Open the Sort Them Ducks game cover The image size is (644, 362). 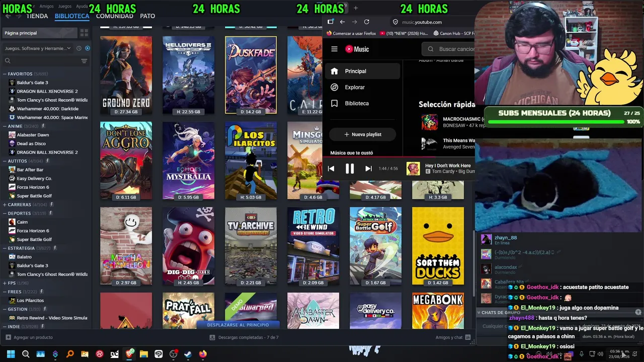click(x=438, y=246)
